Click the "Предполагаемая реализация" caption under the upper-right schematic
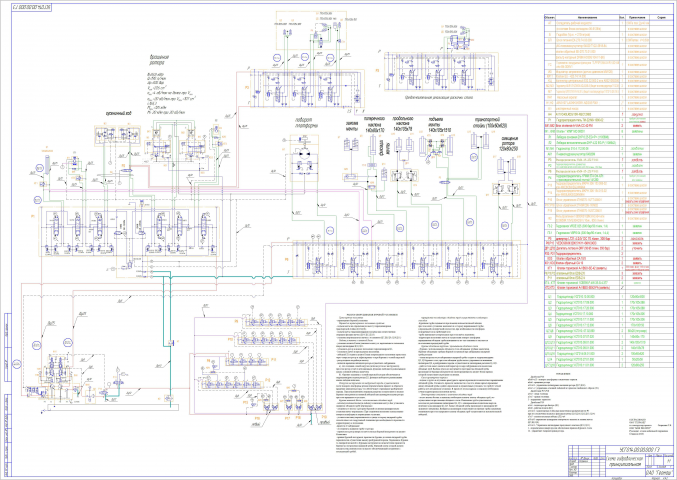 tap(439, 98)
